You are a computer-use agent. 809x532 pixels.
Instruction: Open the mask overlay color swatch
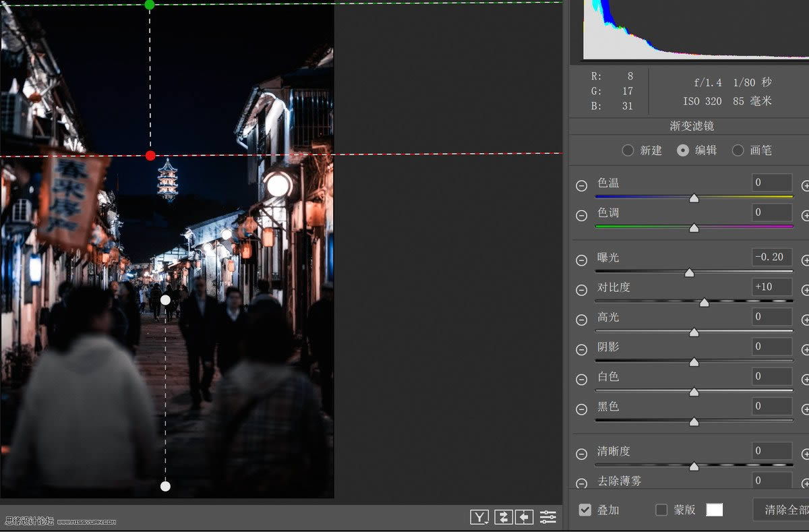pyautogui.click(x=713, y=510)
